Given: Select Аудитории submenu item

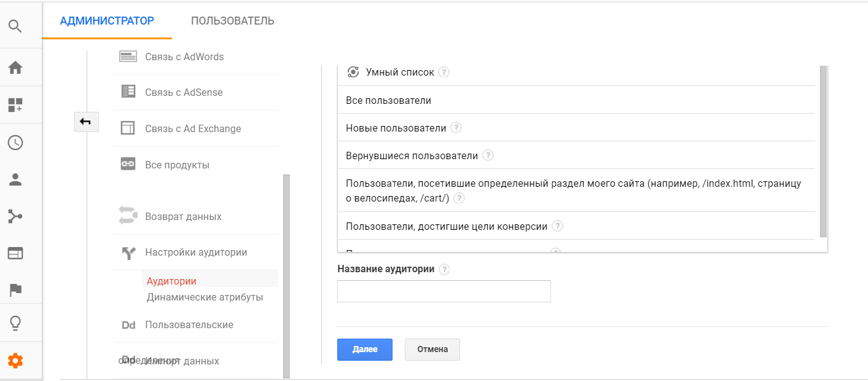Looking at the screenshot, I should point(171,281).
